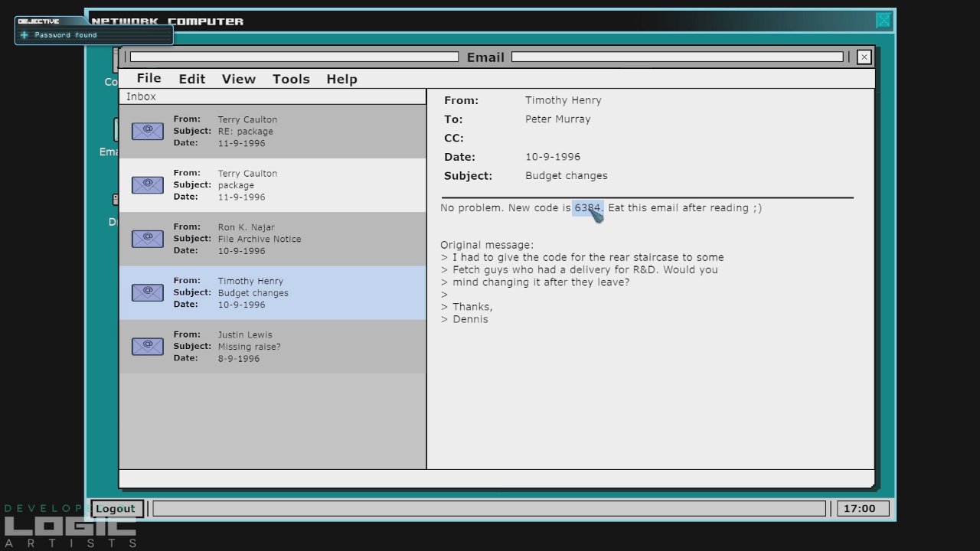Click the Budget changes email envelope icon
The height and width of the screenshot is (551, 980).
click(147, 292)
